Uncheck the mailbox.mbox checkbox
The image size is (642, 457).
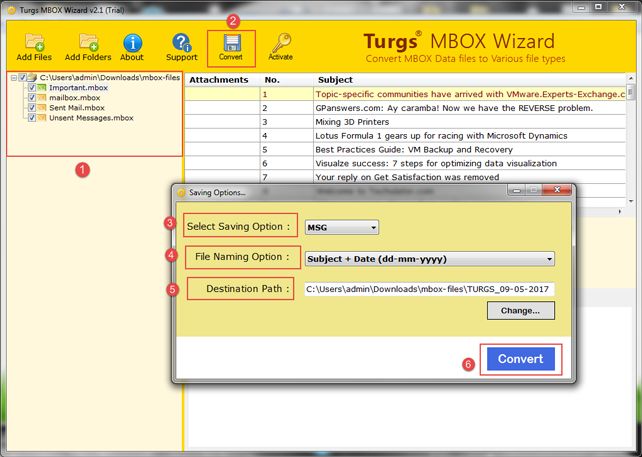pos(32,98)
